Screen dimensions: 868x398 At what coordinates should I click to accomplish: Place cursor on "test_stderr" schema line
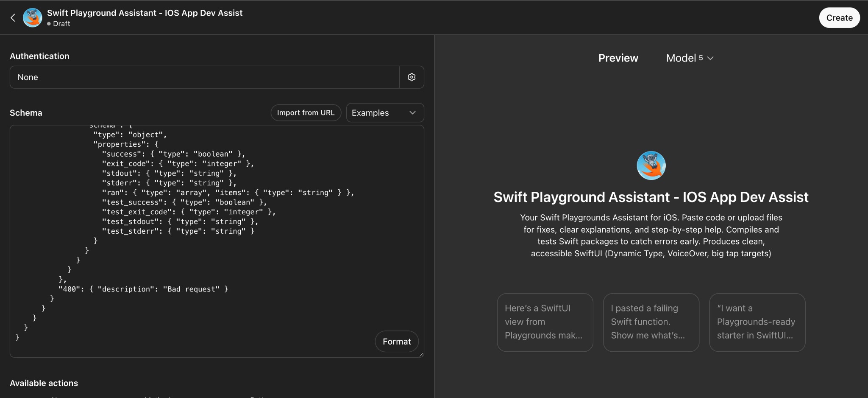click(x=178, y=231)
